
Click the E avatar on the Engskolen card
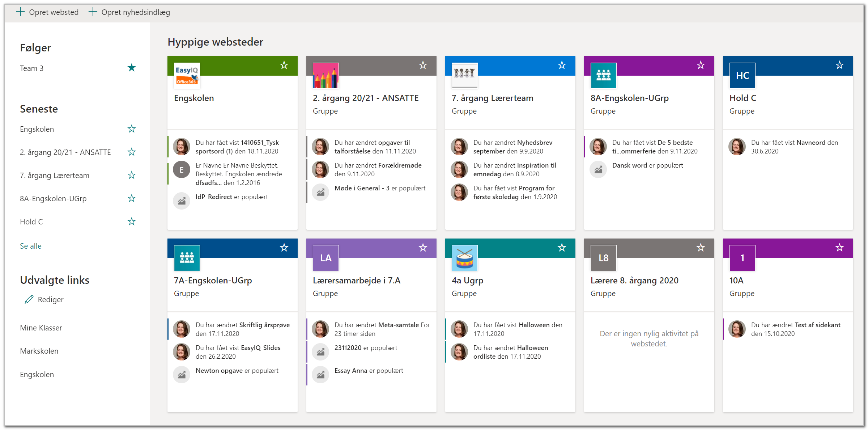tap(182, 169)
